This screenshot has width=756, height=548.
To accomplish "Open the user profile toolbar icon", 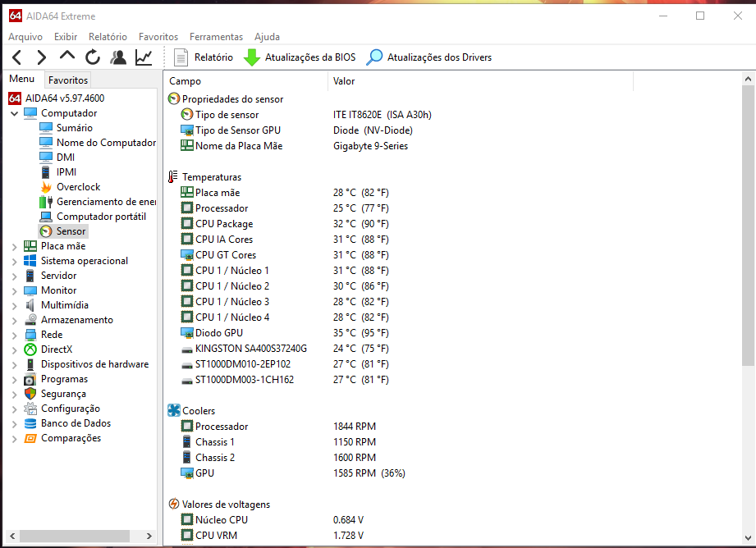I will [118, 57].
